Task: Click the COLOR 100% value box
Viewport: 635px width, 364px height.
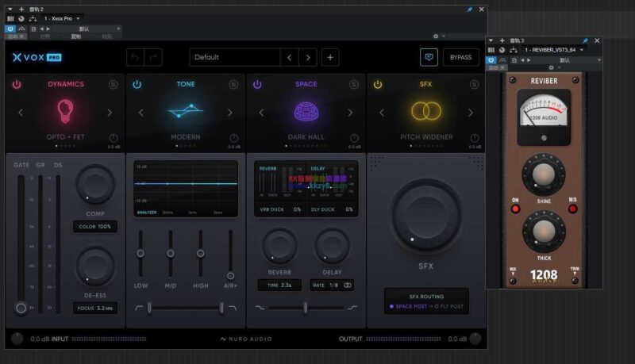Action: click(95, 227)
